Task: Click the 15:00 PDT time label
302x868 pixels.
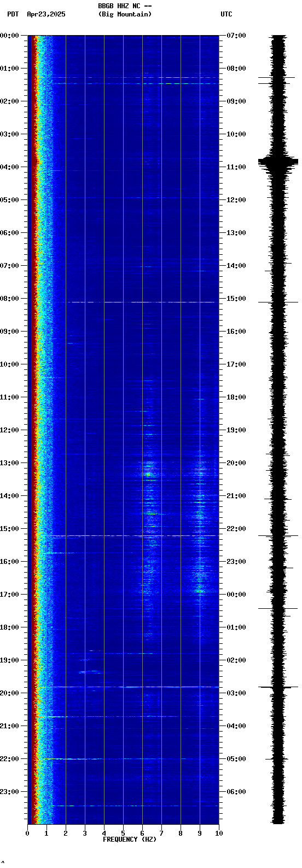Action: click(9, 529)
